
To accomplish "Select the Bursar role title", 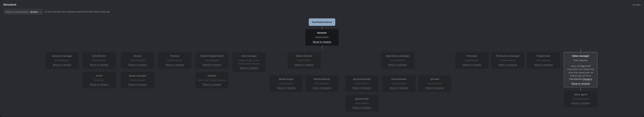I will click(x=138, y=56).
